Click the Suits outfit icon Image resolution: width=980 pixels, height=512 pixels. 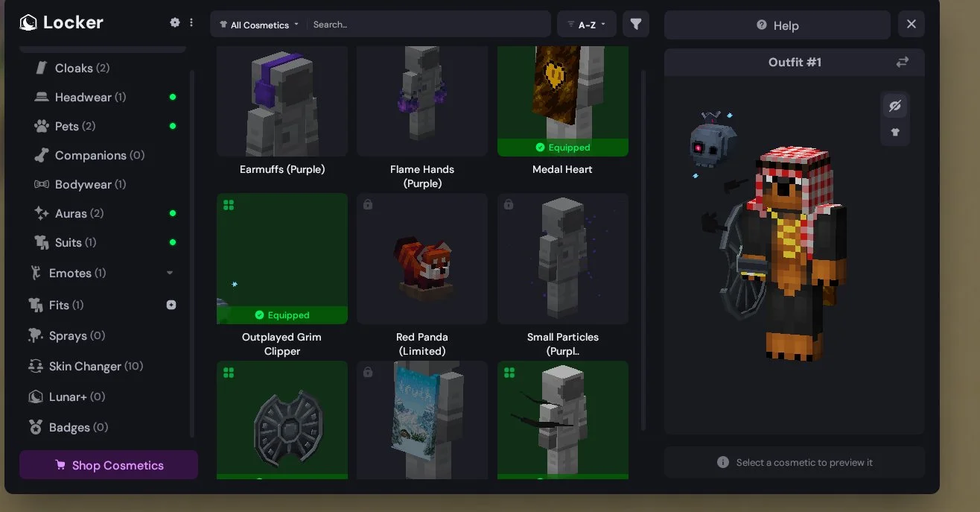click(x=42, y=242)
